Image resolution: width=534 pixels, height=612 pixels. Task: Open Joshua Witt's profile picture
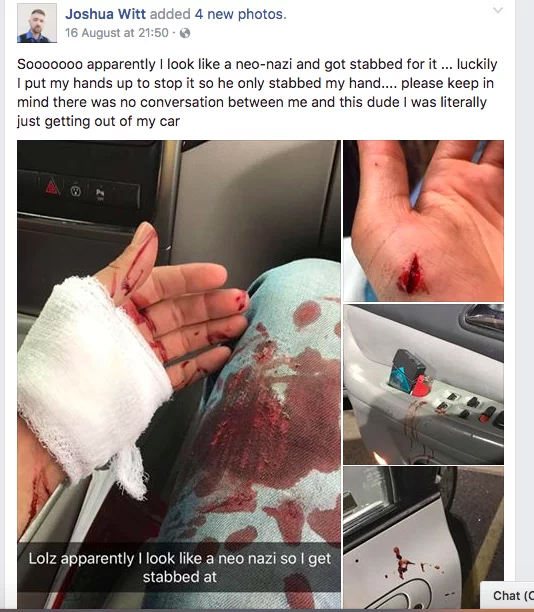pos(37,23)
